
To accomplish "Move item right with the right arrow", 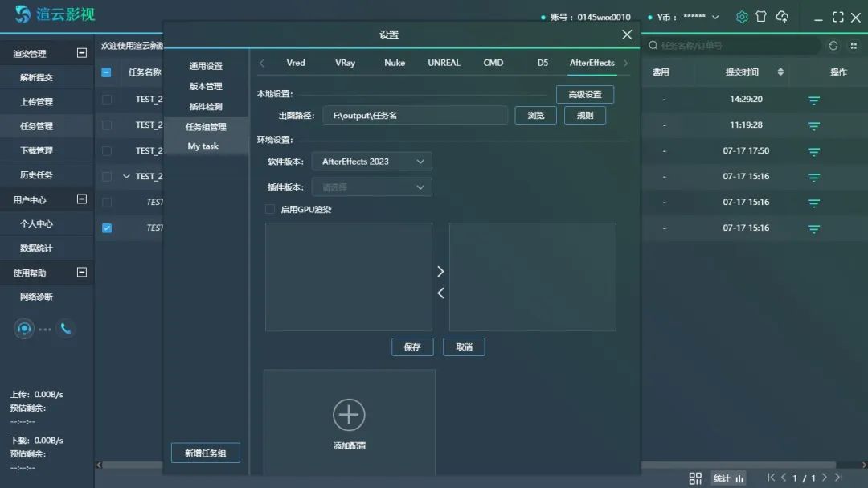I will click(x=440, y=272).
